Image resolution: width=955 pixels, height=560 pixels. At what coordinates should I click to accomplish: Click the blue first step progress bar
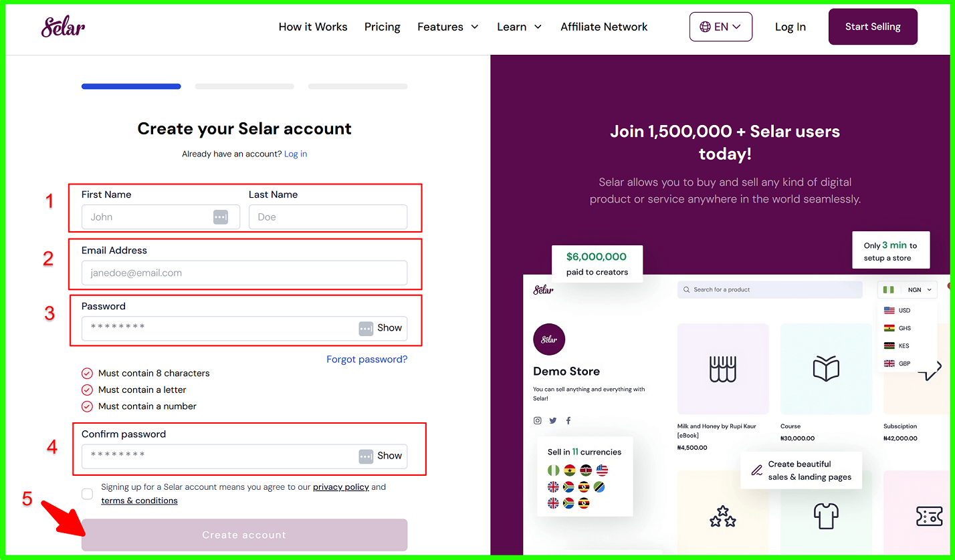click(131, 86)
